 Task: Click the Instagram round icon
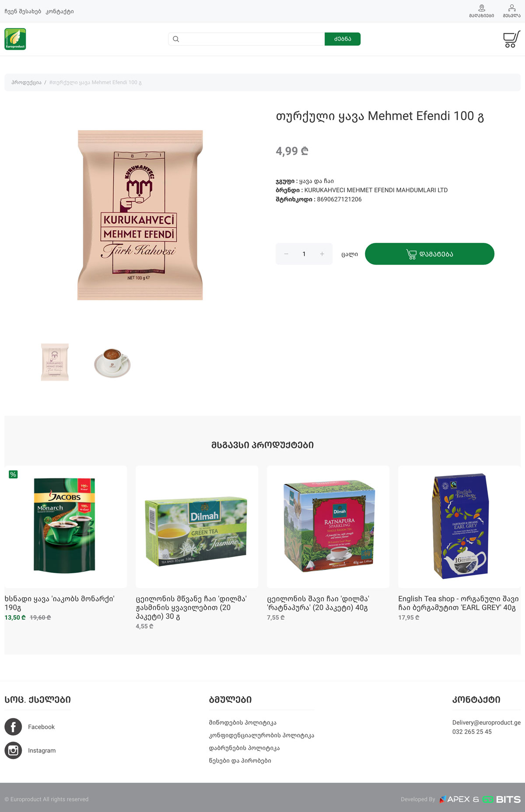(13, 750)
